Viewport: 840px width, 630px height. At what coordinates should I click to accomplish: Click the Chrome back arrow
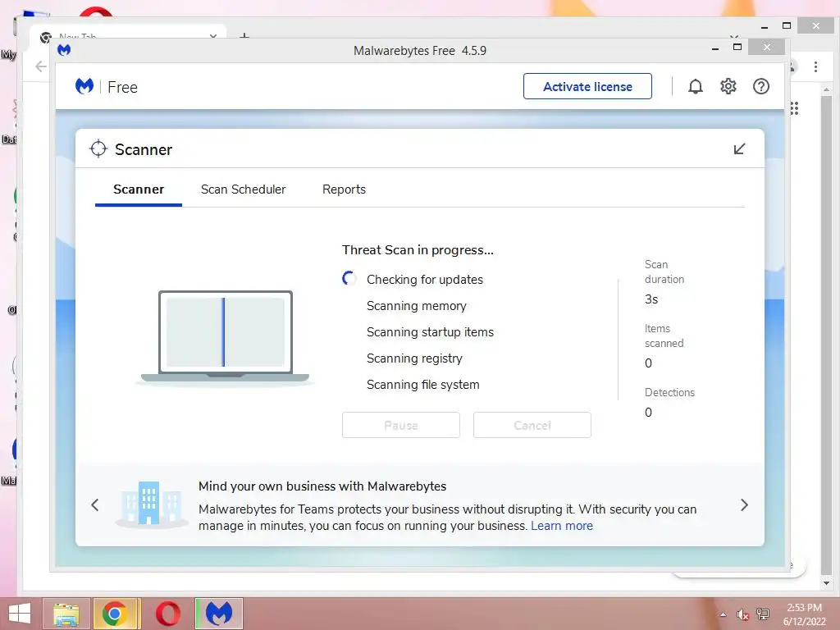[41, 66]
